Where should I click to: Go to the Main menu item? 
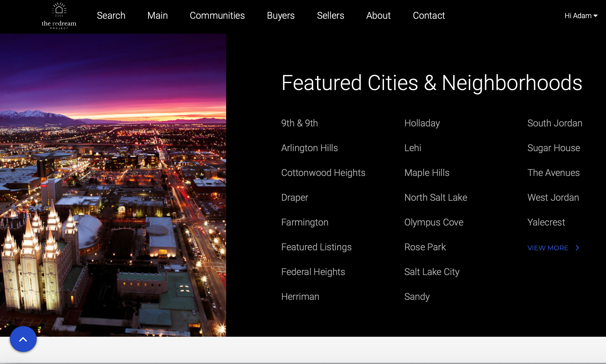point(158,15)
